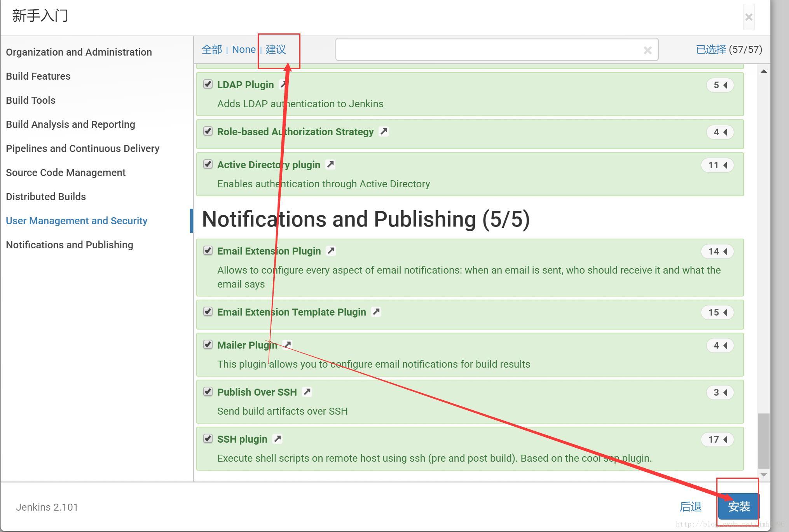Click the 后退 back button
This screenshot has height=532, width=789.
690,506
